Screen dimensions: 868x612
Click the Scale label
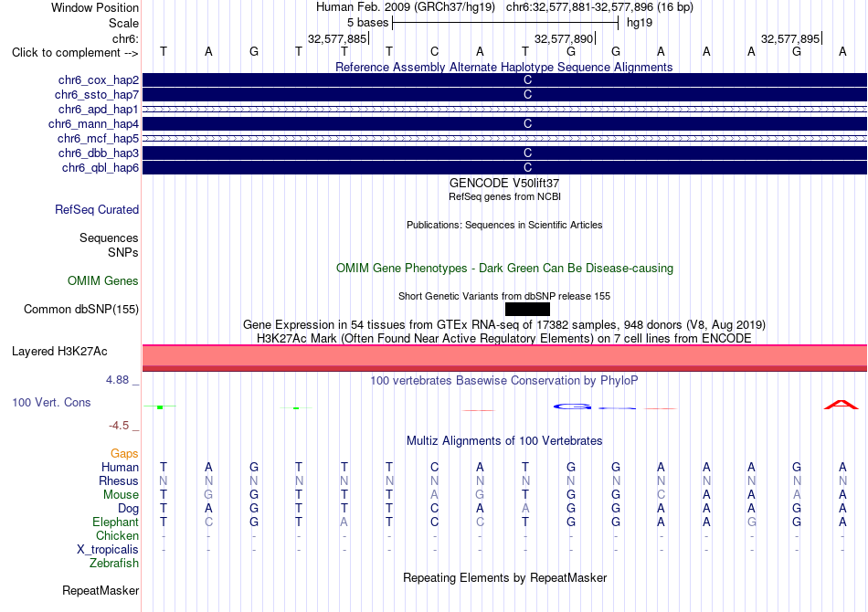coord(123,23)
